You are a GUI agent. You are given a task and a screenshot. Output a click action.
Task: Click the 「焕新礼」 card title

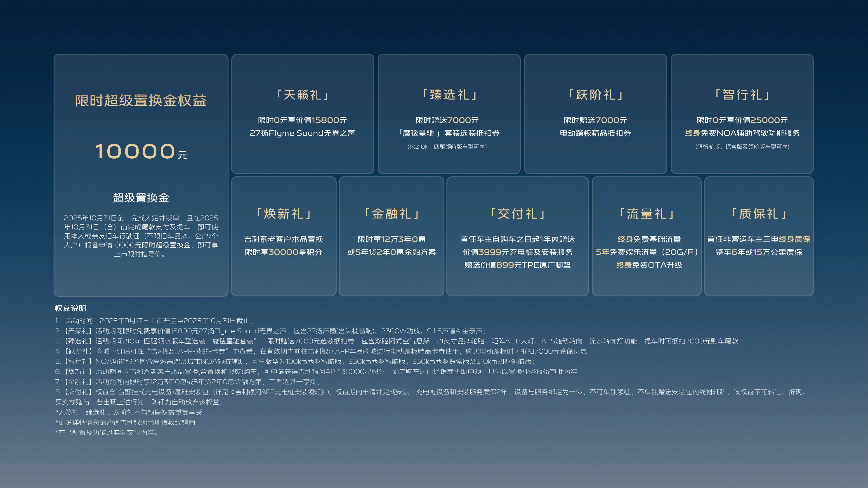pos(283,214)
